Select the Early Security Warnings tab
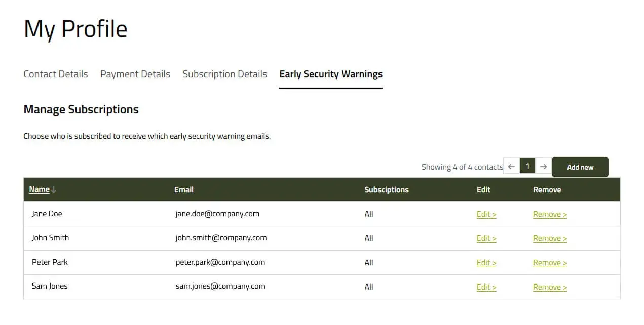The image size is (644, 325). point(331,74)
